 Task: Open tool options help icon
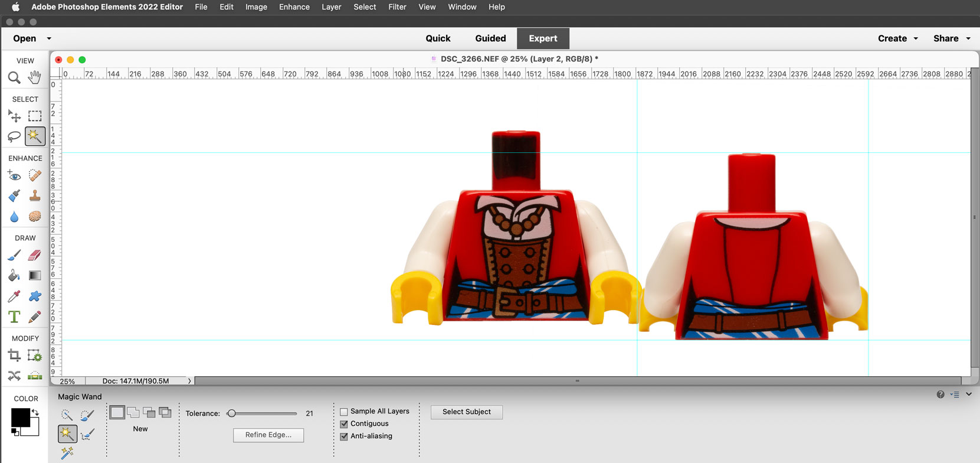pos(940,394)
